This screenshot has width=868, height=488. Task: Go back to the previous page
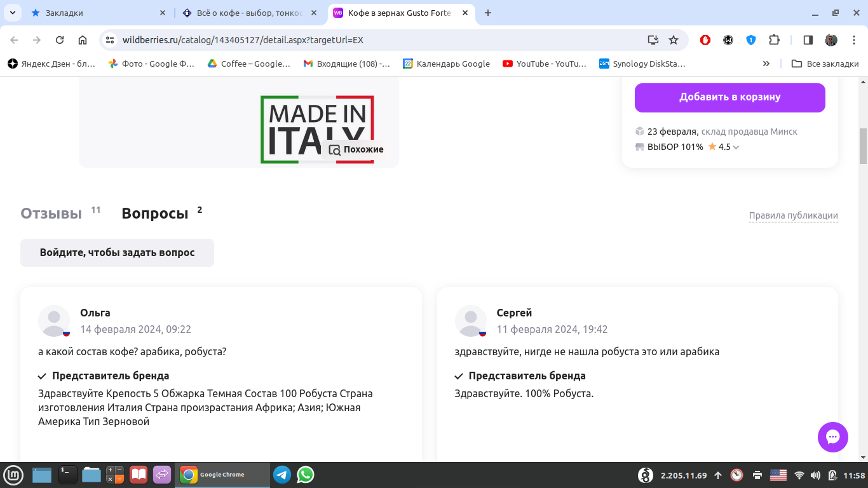coord(14,40)
